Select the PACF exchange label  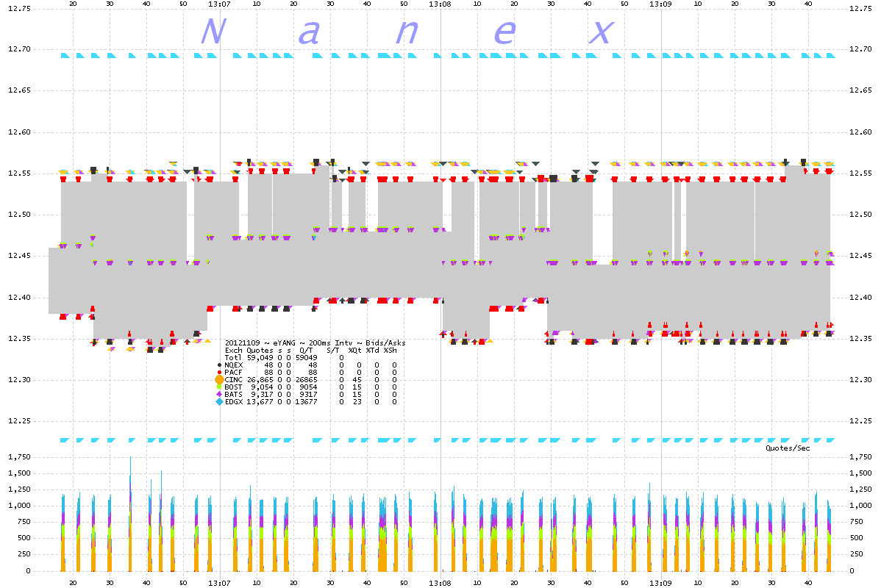coord(233,373)
